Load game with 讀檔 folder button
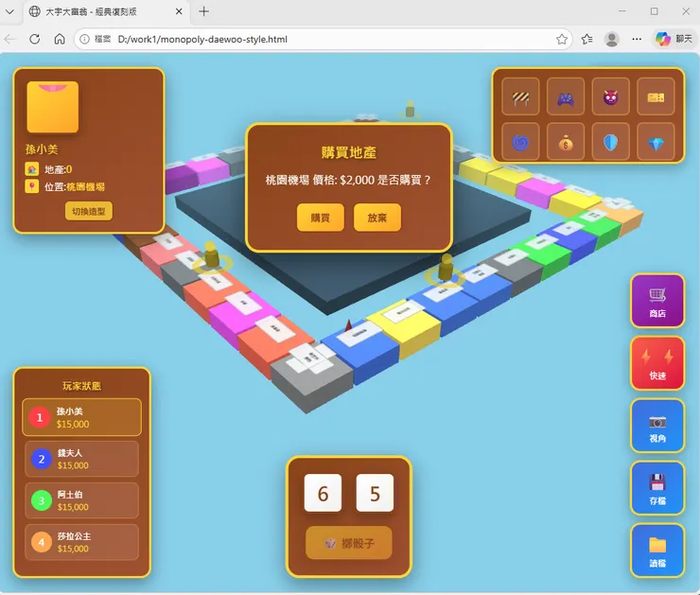 [657, 551]
